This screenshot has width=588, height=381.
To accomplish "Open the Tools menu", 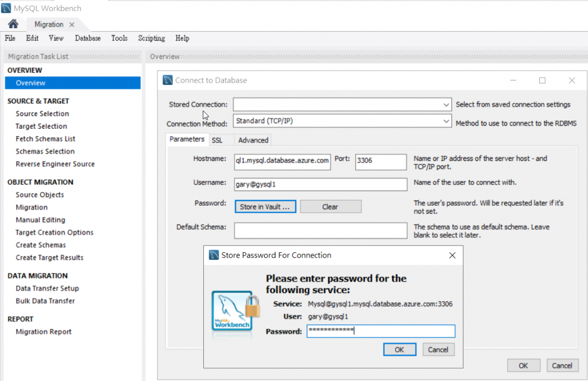I will click(x=119, y=39).
